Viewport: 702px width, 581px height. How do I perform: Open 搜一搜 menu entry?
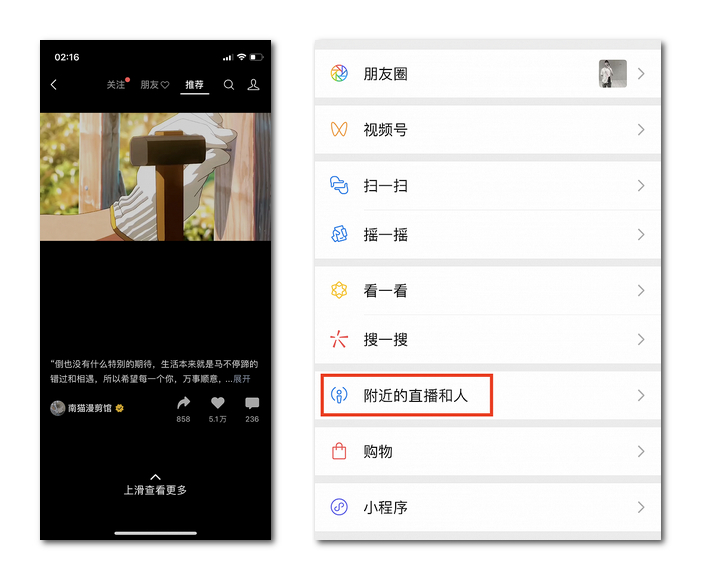click(x=488, y=339)
